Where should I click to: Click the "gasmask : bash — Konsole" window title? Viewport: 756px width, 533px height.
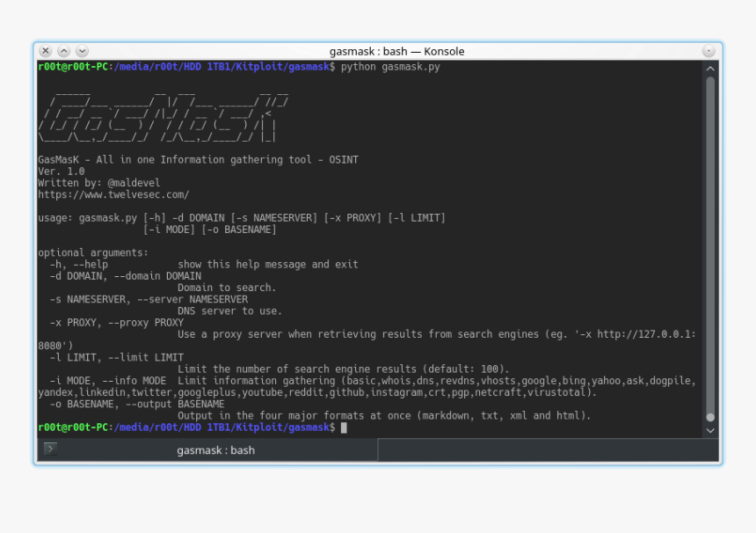pyautogui.click(x=396, y=51)
